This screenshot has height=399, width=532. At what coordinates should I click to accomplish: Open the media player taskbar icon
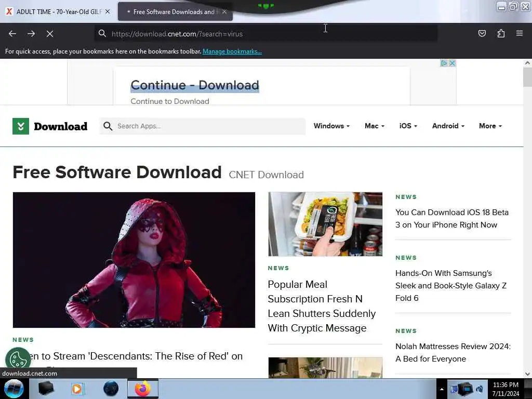click(x=77, y=389)
